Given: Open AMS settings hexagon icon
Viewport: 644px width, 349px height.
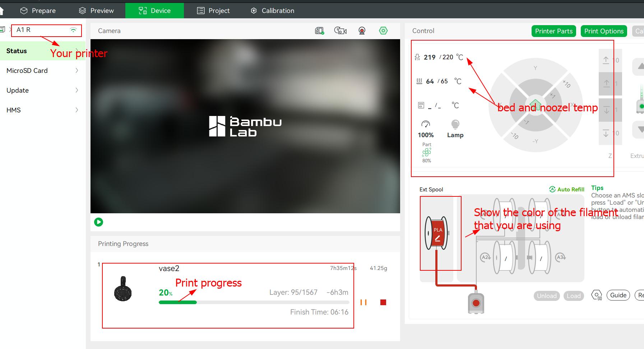Looking at the screenshot, I should tap(596, 296).
